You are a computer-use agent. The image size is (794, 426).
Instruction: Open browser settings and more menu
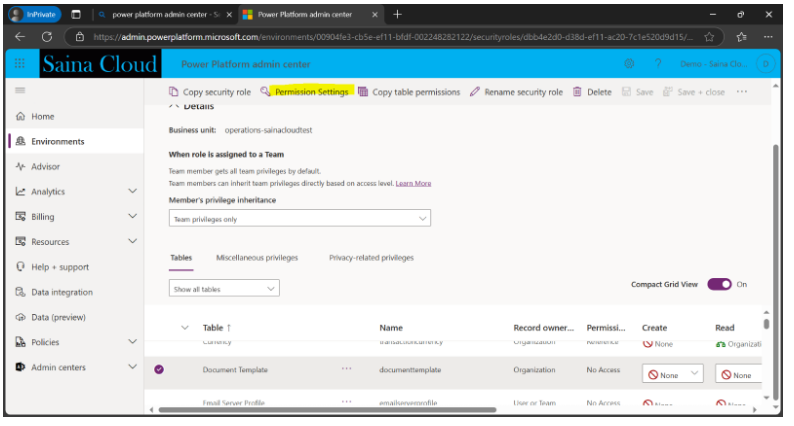pos(768,36)
